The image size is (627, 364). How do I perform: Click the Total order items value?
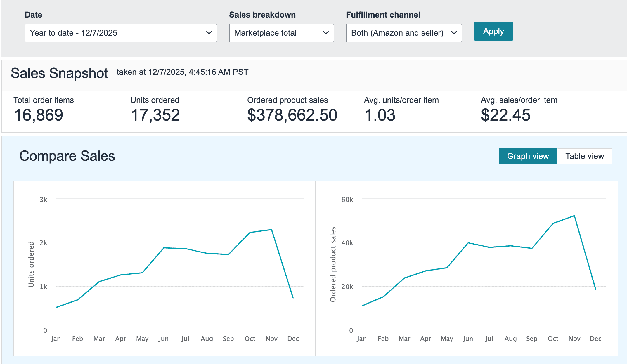(x=38, y=115)
